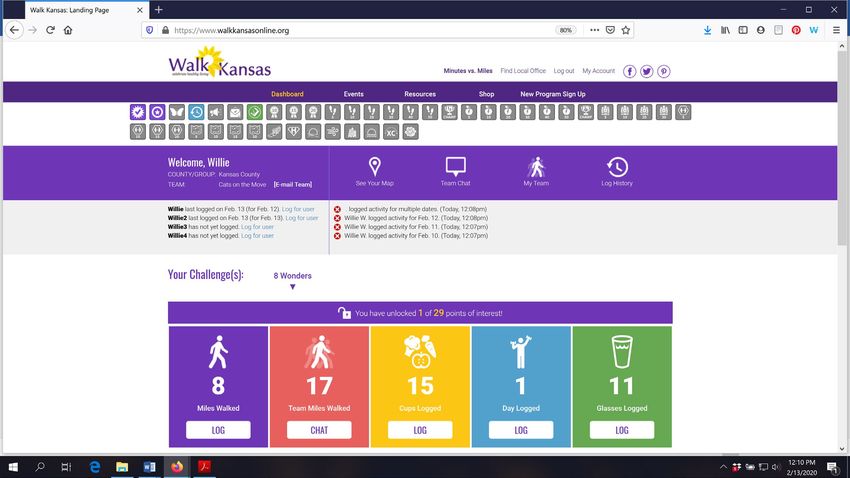850x478 pixels.
Task: Visit the Walk Kansas Facebook page icon
Action: (x=629, y=72)
